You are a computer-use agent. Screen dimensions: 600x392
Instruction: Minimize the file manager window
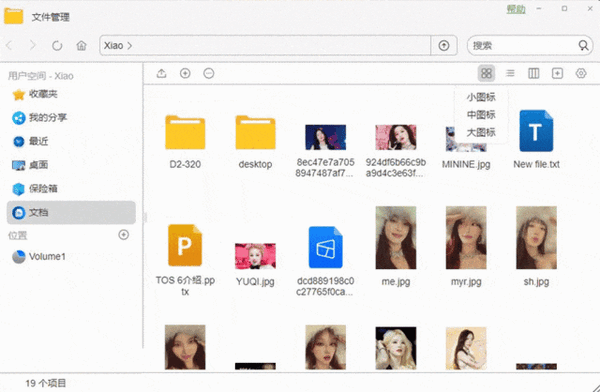coord(539,8)
